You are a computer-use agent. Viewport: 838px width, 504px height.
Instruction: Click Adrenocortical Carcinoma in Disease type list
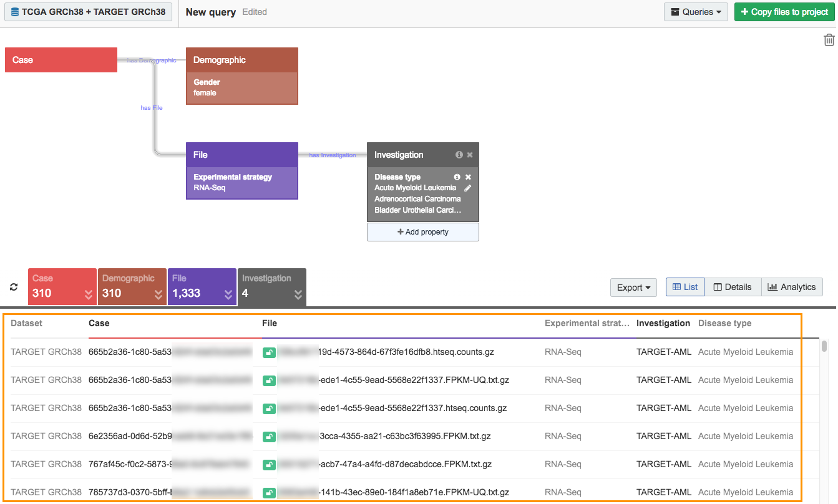coord(417,199)
